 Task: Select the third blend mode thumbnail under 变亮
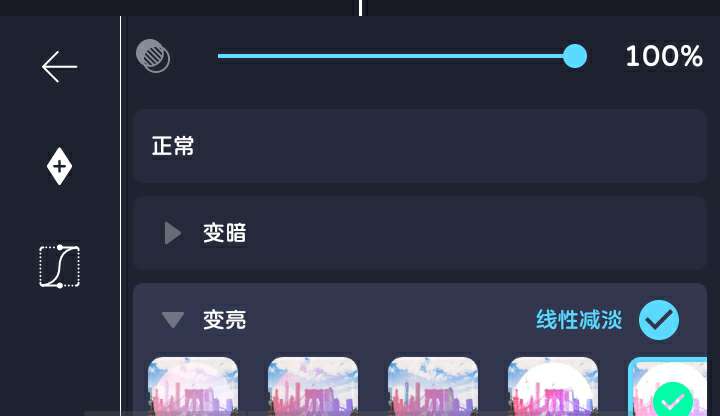coord(433,387)
